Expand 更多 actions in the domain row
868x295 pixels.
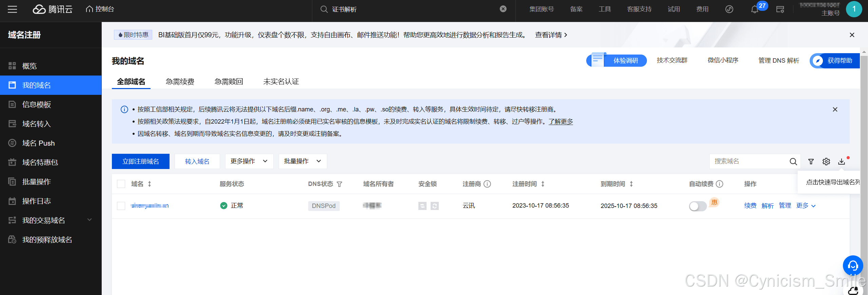(806, 206)
